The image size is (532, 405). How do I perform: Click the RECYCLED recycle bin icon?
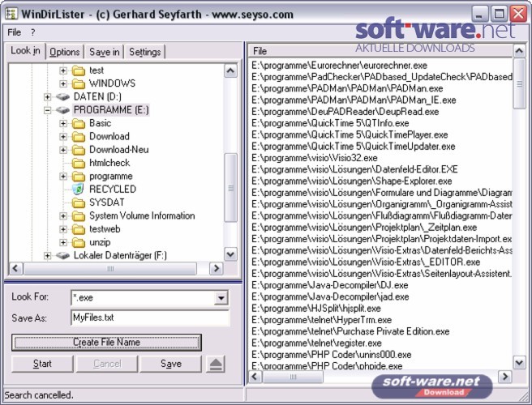pyautogui.click(x=79, y=189)
